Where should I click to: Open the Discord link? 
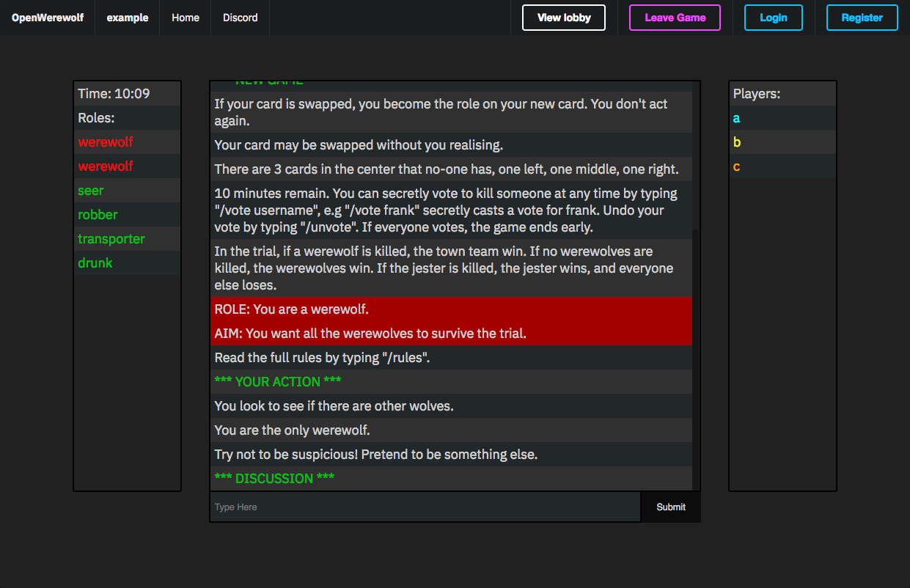tap(241, 18)
